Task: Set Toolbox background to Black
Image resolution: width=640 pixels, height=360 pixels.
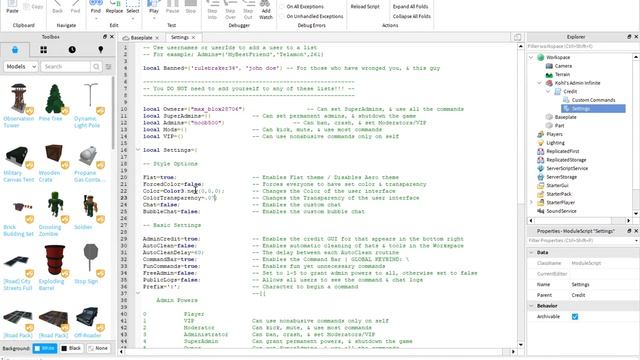Action: click(71, 348)
